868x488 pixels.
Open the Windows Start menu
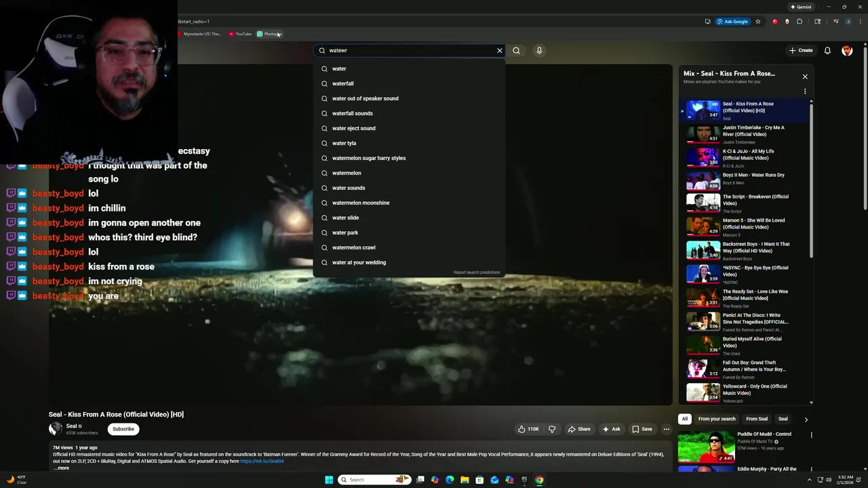pos(329,480)
